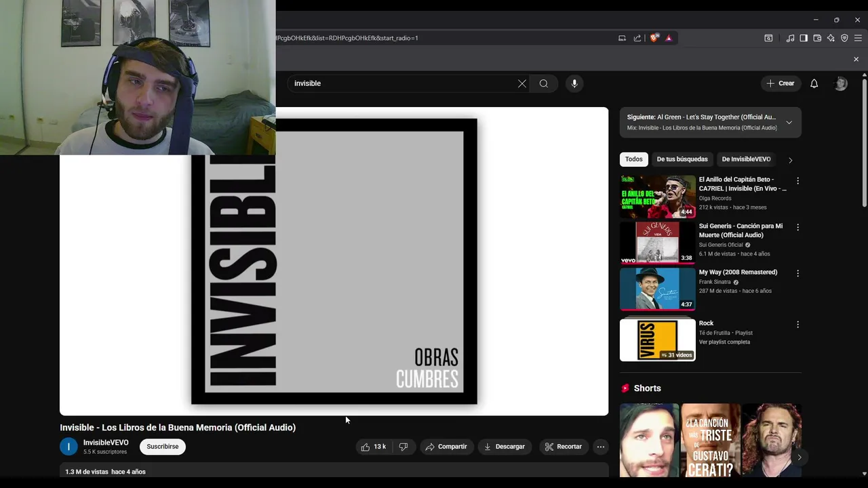
Task: Like the video with thumbs up
Action: point(374,447)
